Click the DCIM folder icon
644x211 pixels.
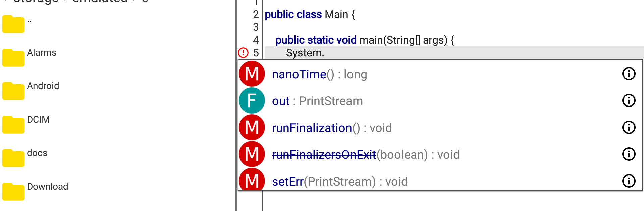[13, 124]
